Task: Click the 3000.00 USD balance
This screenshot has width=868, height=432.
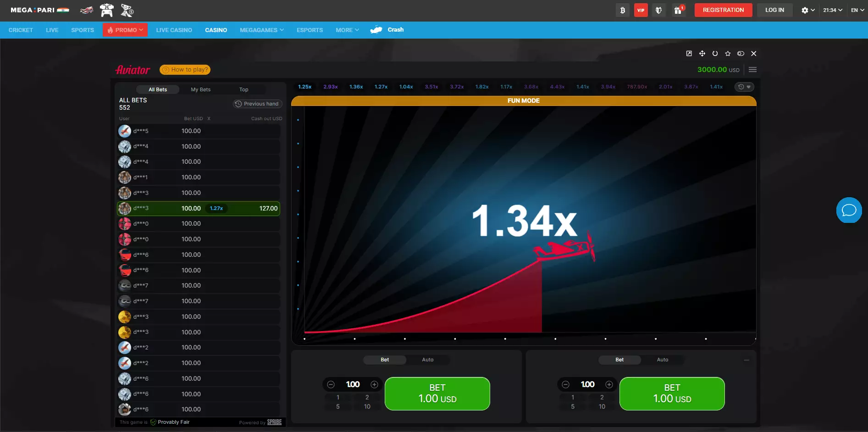Action: (x=718, y=70)
